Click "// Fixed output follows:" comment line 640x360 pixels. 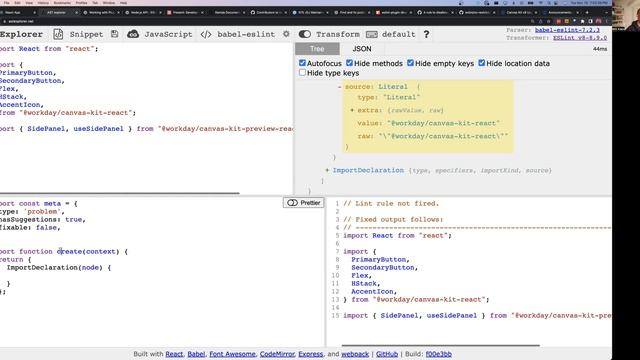coord(393,219)
